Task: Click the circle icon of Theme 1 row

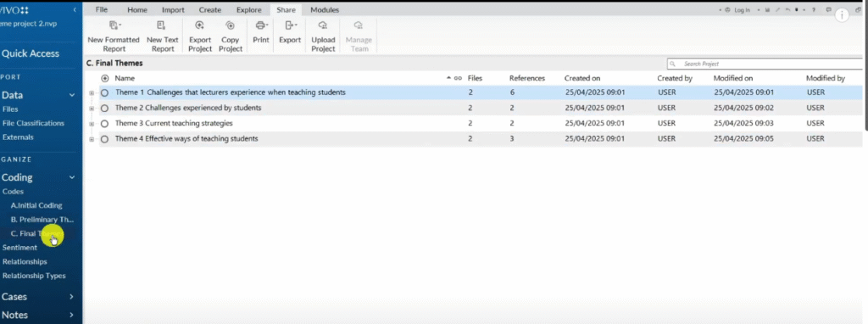Action: 104,93
